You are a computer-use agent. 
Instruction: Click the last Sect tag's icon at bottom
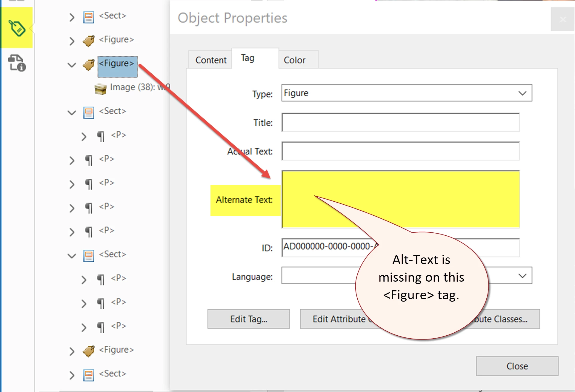88,375
